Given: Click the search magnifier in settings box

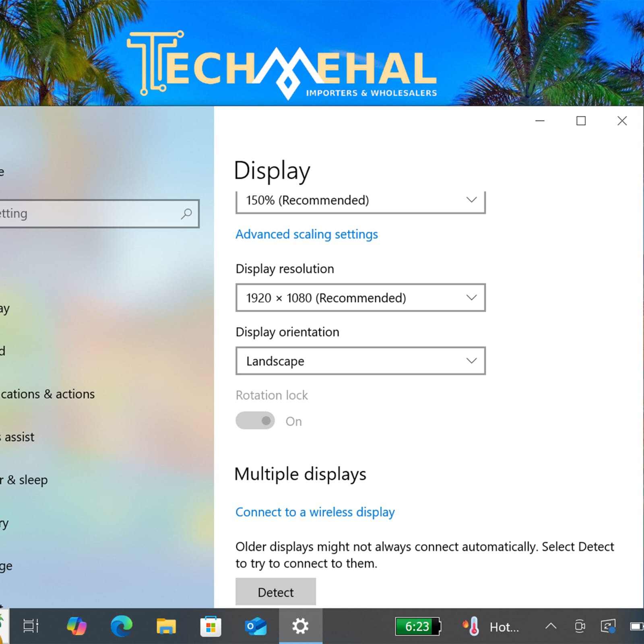Looking at the screenshot, I should [186, 214].
